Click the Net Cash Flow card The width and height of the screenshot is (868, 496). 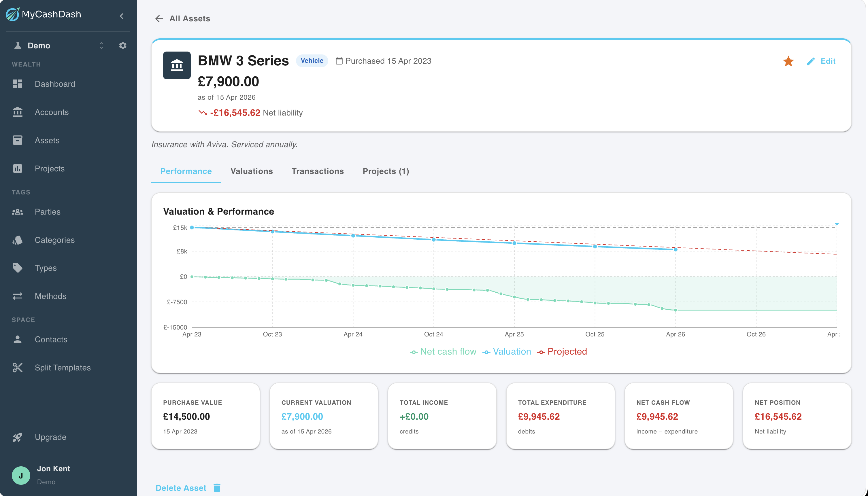(678, 416)
